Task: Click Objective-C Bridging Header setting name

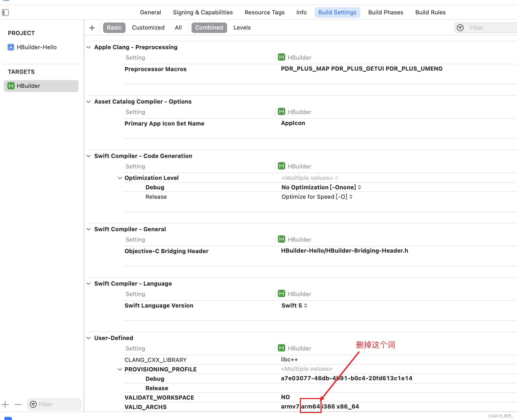Action: tap(166, 251)
